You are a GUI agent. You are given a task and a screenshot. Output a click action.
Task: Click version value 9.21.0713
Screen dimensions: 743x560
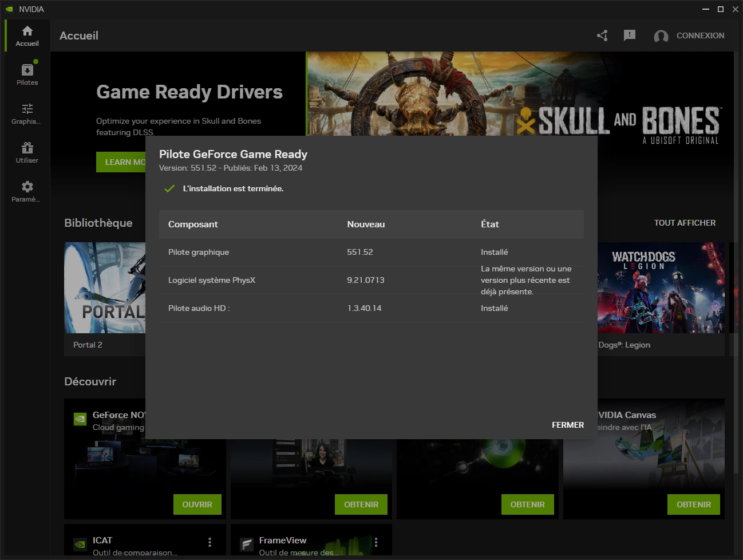click(366, 280)
